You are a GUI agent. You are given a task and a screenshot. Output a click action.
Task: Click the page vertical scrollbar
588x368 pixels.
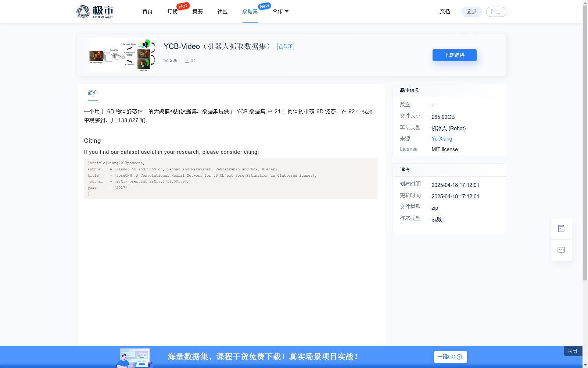(585, 143)
